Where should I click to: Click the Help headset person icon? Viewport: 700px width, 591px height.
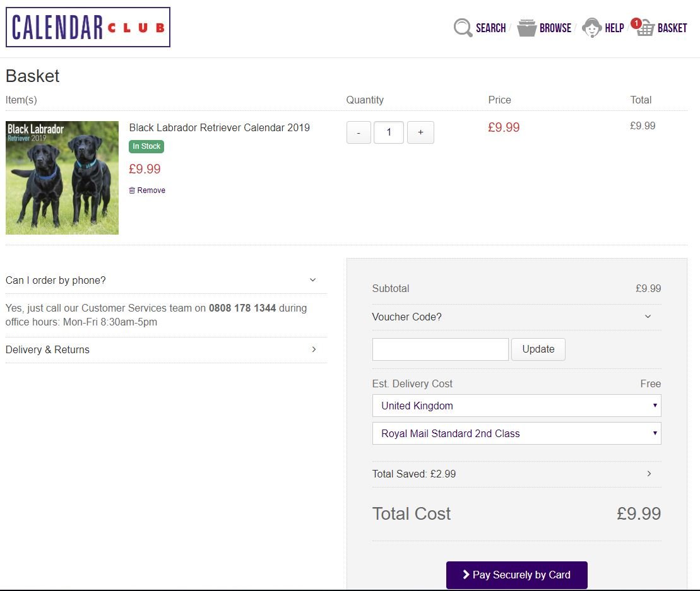coord(592,28)
